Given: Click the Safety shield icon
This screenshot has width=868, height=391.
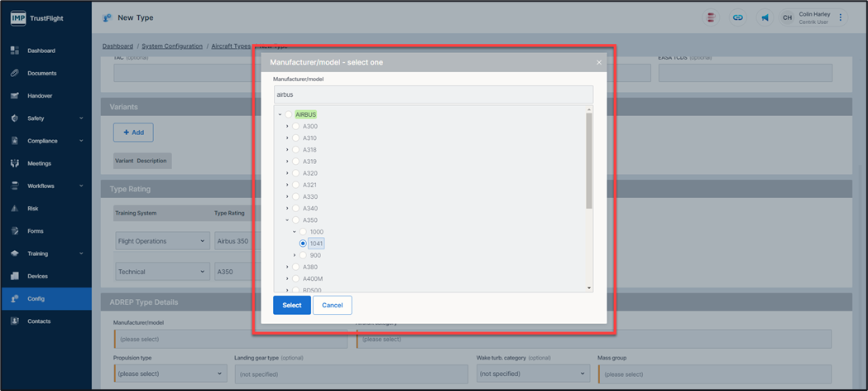Looking at the screenshot, I should 16,118.
